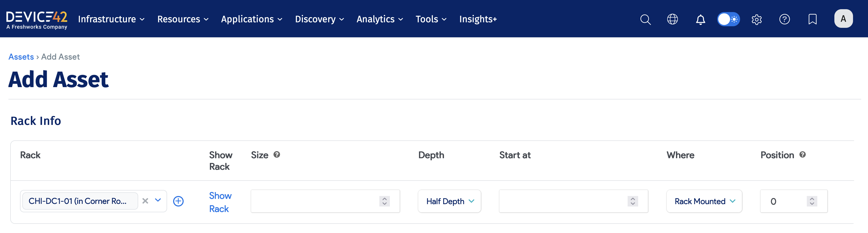Open the Rack Mounted dropdown
Screen dimensions: 868x233
point(704,201)
